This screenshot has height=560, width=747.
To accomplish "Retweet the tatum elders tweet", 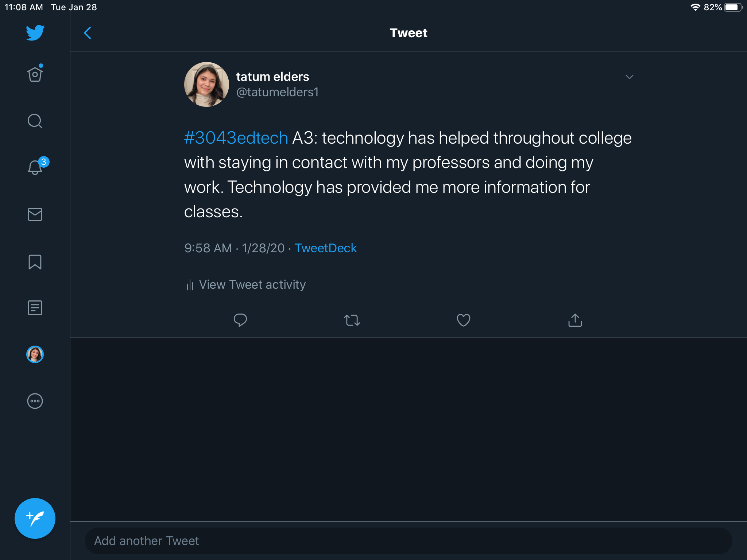I will pos(352,320).
